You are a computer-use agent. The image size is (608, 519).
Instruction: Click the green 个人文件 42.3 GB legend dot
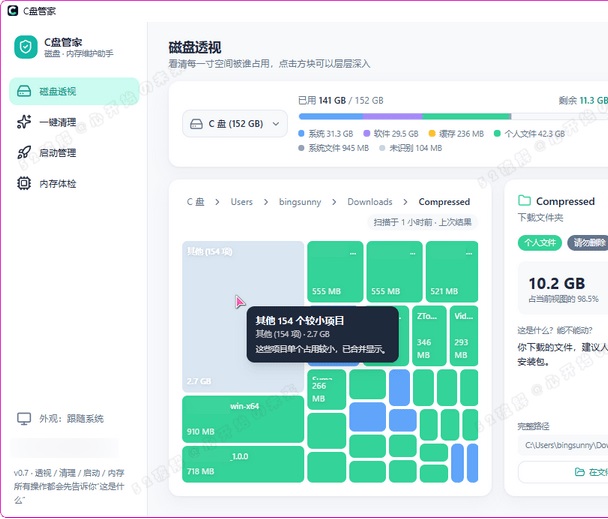(497, 133)
